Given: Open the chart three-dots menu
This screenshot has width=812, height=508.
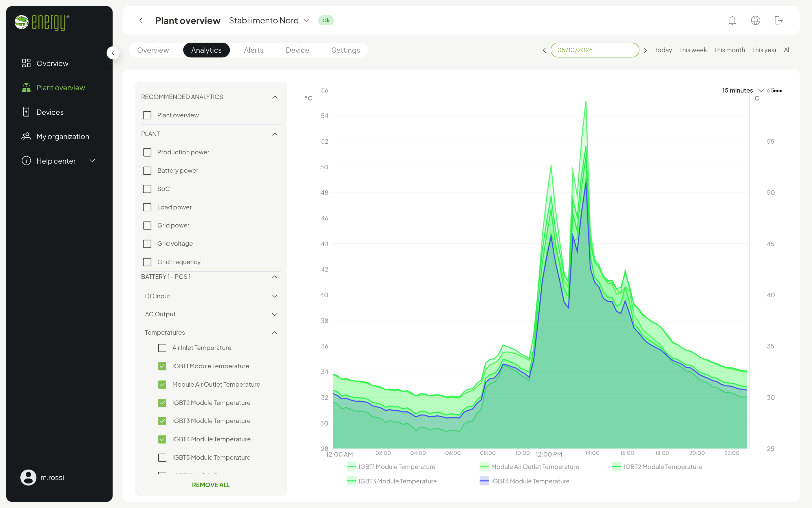Looking at the screenshot, I should click(777, 91).
